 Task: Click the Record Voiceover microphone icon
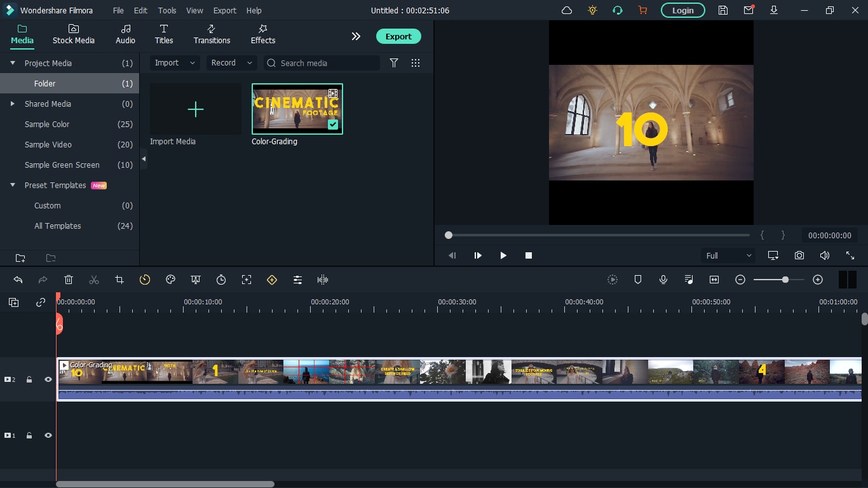663,280
